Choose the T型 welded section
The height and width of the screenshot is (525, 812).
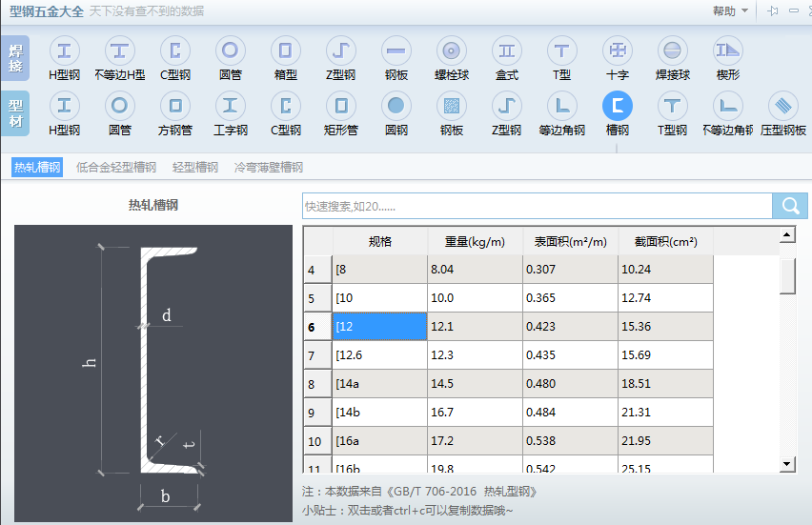point(562,50)
